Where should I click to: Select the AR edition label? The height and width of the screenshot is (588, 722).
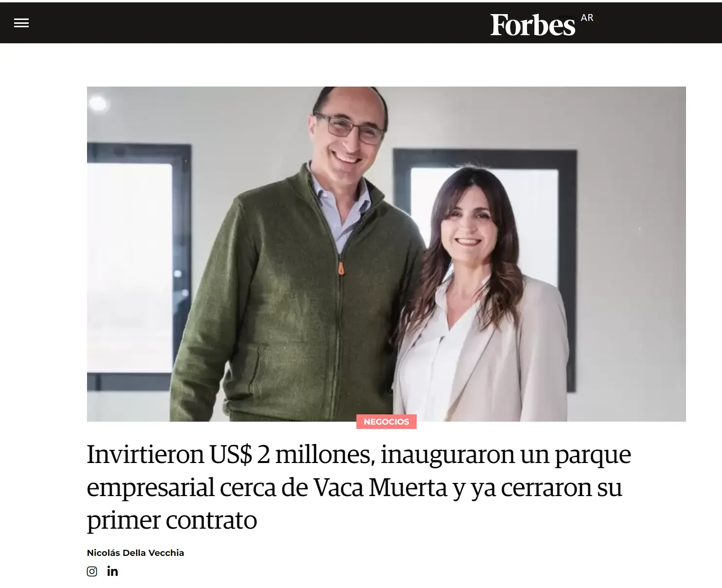(x=587, y=18)
